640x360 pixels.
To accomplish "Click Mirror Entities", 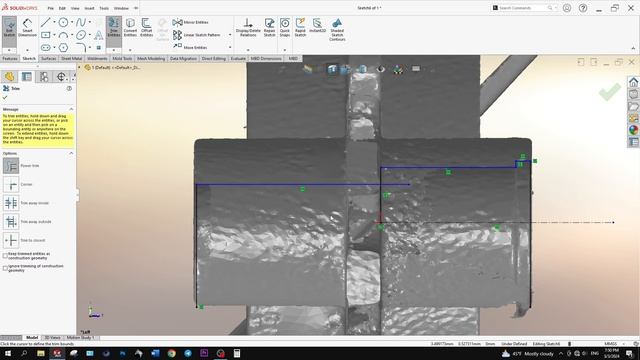I will [190, 22].
